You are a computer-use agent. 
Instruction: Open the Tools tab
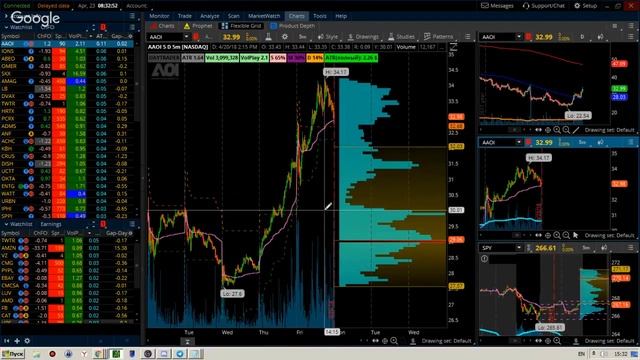[x=320, y=16]
